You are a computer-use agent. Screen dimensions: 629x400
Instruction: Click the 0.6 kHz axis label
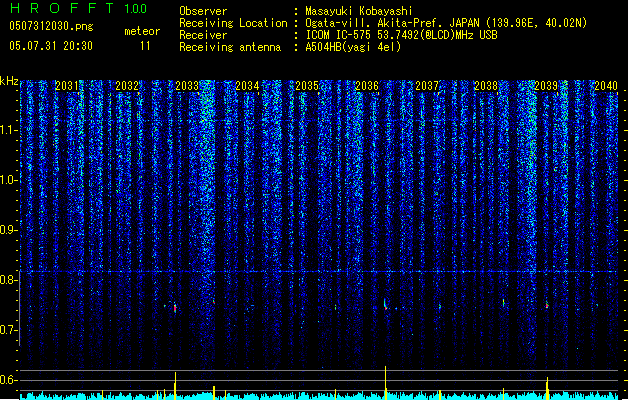(8, 380)
